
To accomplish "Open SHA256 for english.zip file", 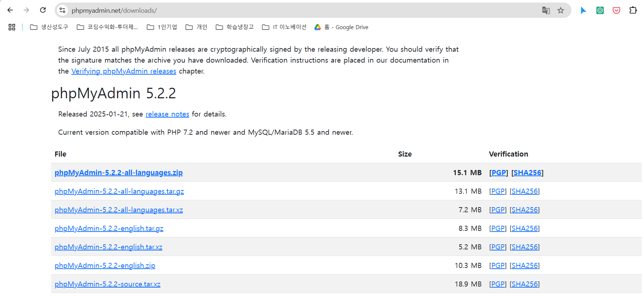I will pos(524,265).
